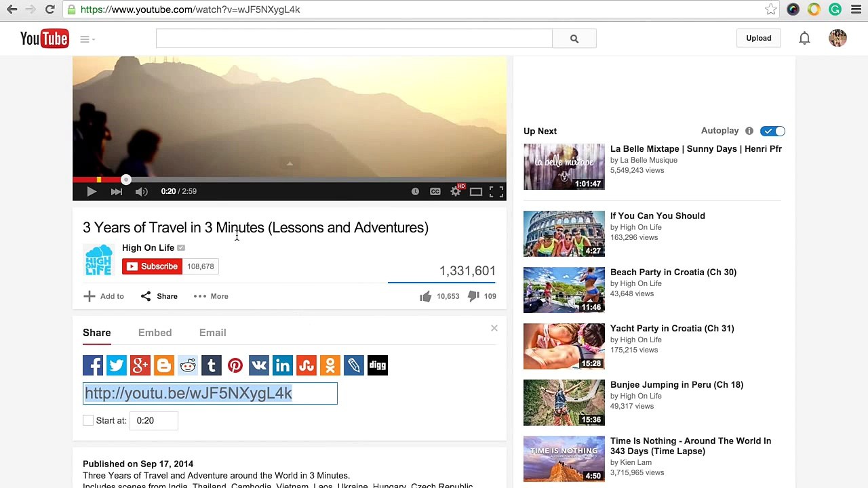The height and width of the screenshot is (488, 868).
Task: Open the Chrome menu button
Action: tap(856, 9)
